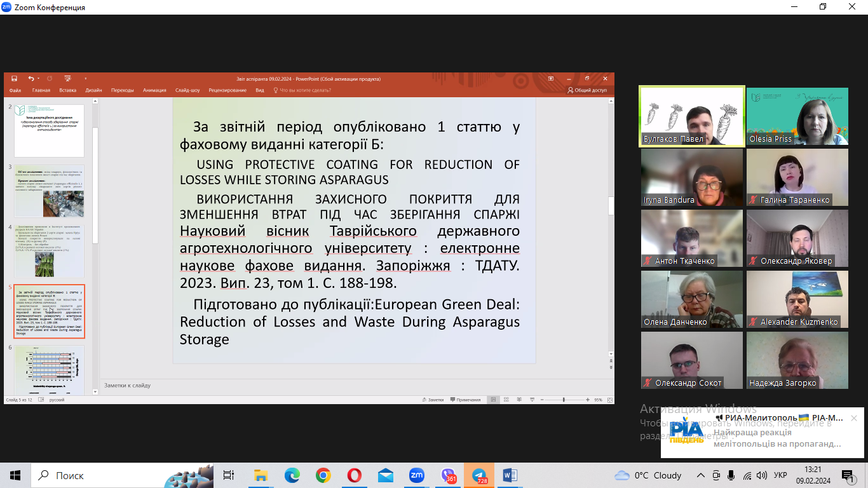Go to the Переходы ribbon tab
The image size is (868, 488).
[123, 90]
